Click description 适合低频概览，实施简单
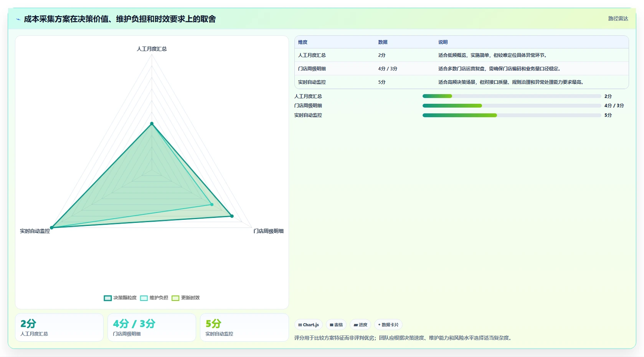 (x=492, y=55)
